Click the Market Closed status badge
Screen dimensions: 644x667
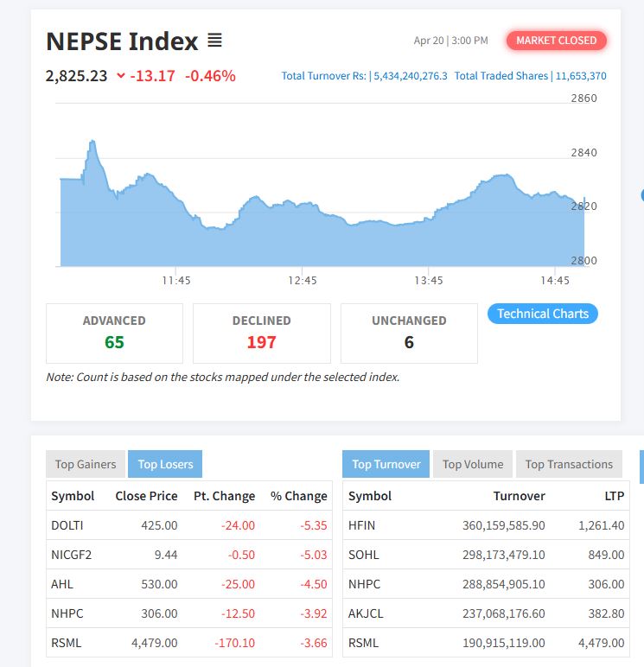coord(557,41)
